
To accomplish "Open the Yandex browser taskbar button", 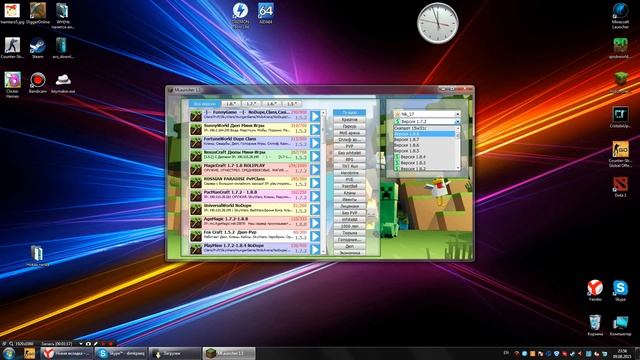I will pyautogui.click(x=67, y=353).
